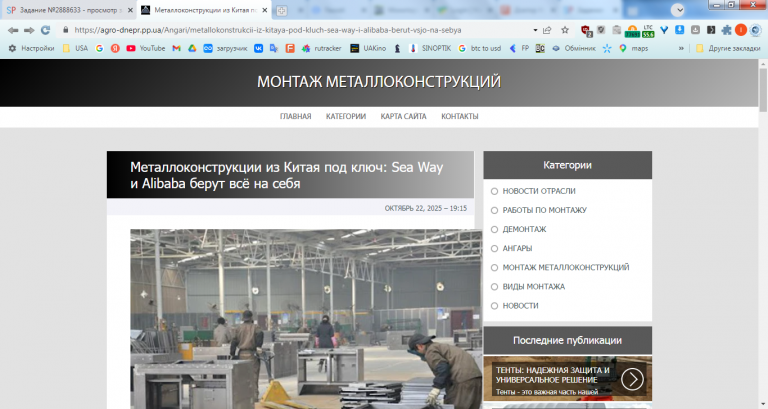Image resolution: width=768 pixels, height=409 pixels.
Task: Click the МОНТАЖ МЕТАЛЛОКОНСТРУКЦИЙ site title
Action: click(379, 82)
